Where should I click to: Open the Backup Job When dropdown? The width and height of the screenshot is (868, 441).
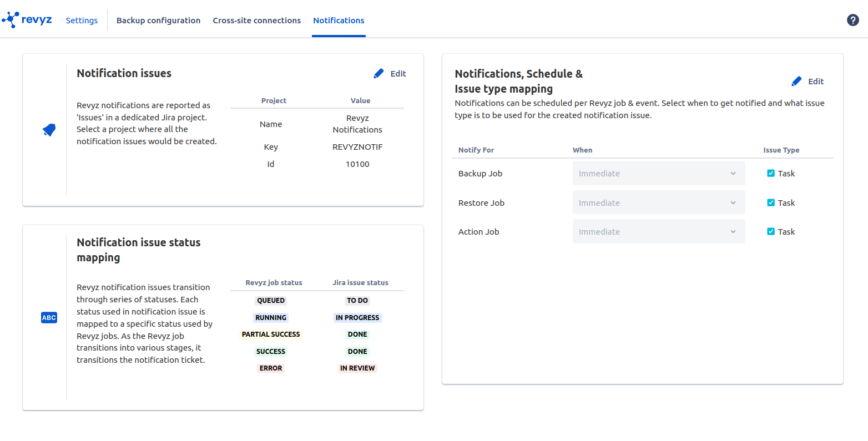pos(658,174)
